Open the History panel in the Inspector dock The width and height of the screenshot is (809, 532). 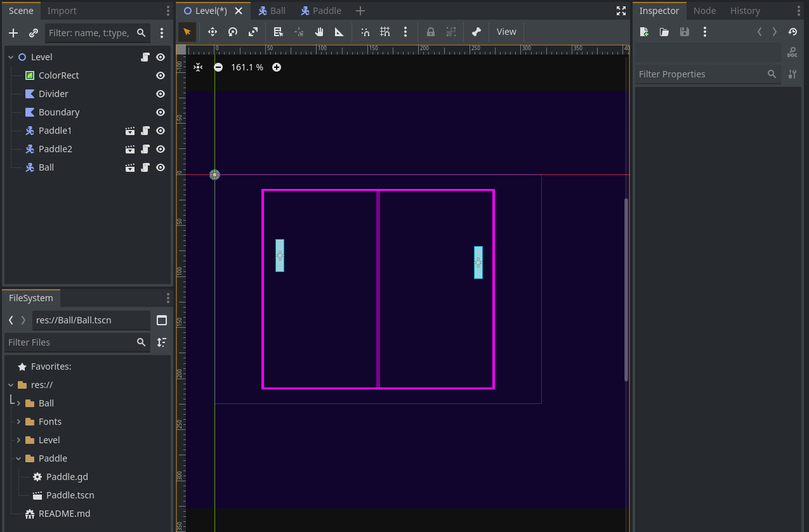click(744, 10)
